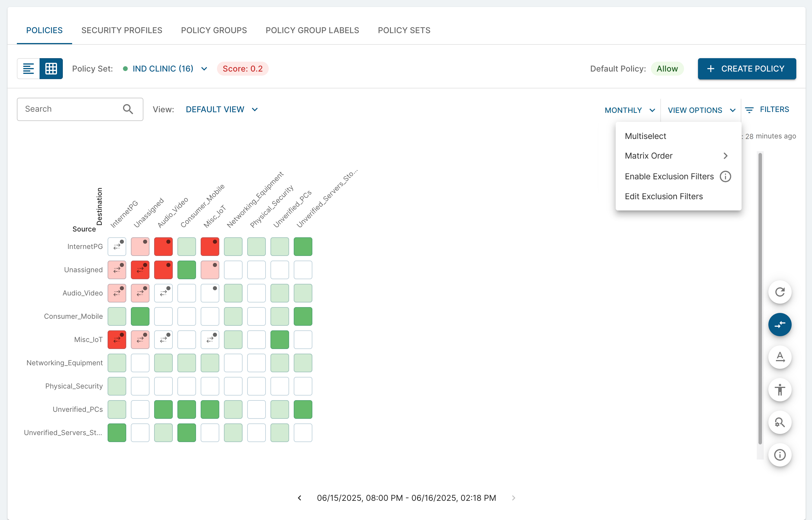
Task: Open the accessibility figure floating button
Action: tap(780, 390)
